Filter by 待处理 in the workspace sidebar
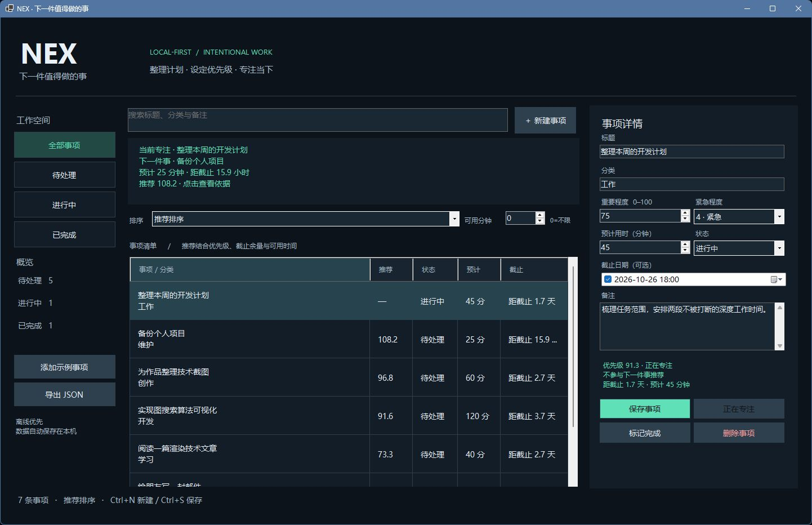The width and height of the screenshot is (812, 525). (65, 175)
